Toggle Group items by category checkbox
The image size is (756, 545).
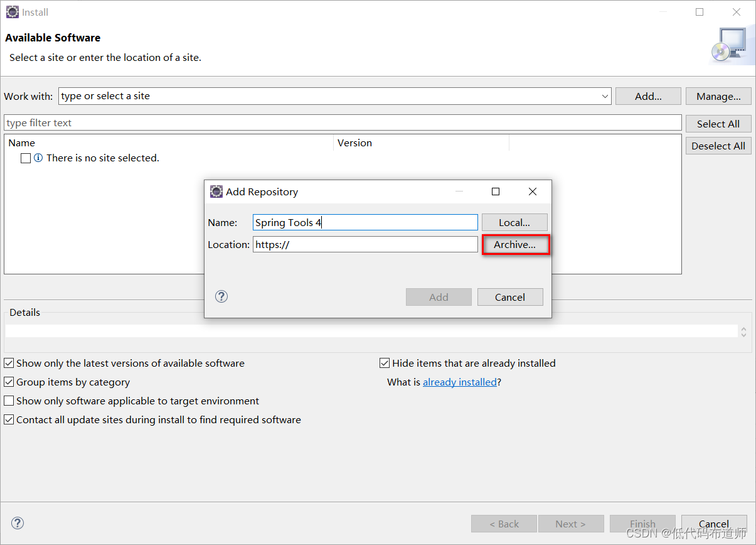point(9,382)
